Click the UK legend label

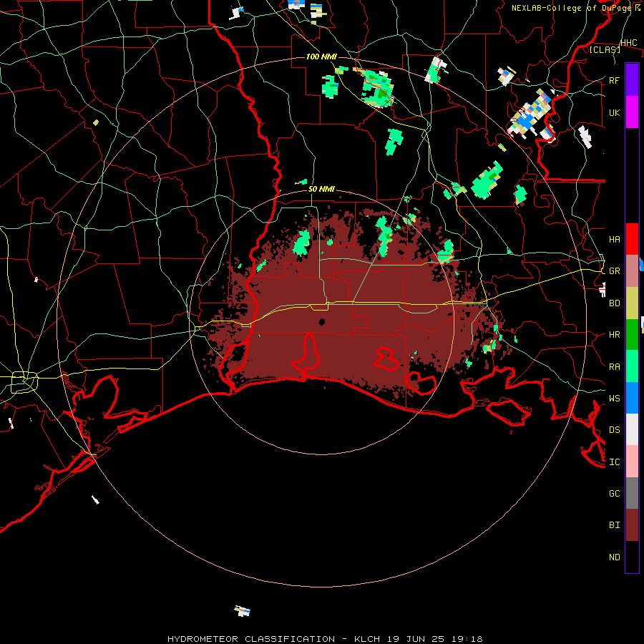tap(614, 112)
